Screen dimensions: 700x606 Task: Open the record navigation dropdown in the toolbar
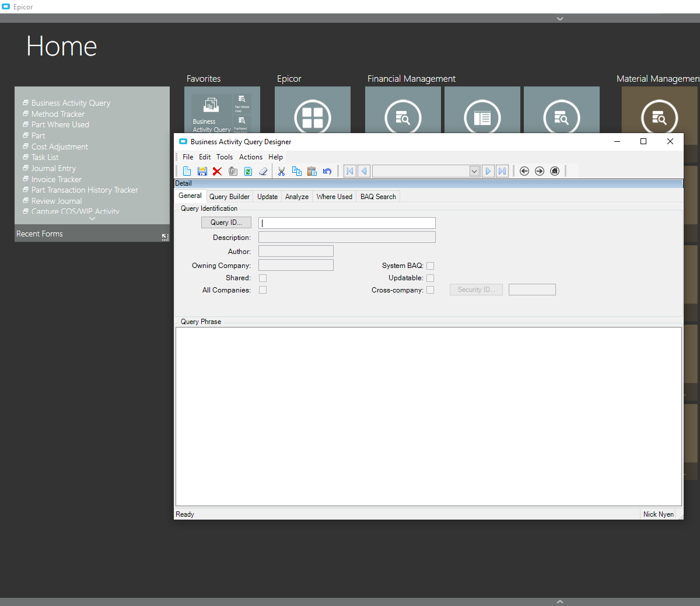(x=474, y=171)
